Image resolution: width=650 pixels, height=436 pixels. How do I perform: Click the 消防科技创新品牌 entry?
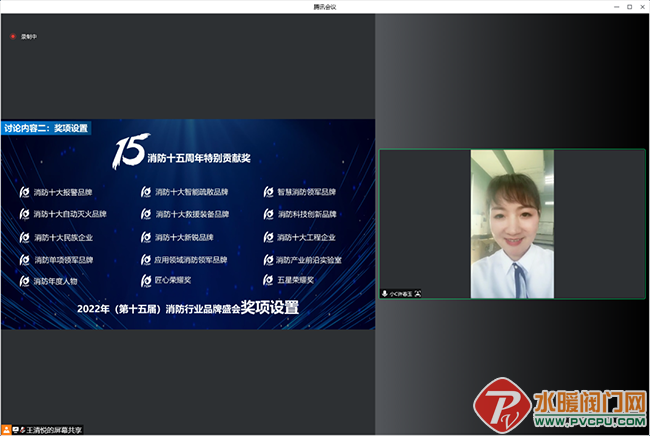(307, 214)
